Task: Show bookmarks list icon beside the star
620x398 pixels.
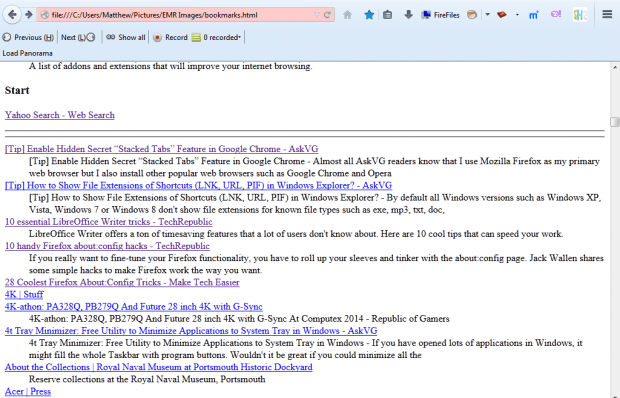Action: (x=388, y=15)
